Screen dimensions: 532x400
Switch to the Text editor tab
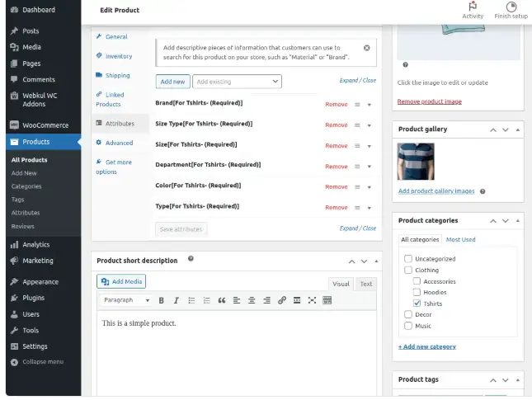click(365, 284)
